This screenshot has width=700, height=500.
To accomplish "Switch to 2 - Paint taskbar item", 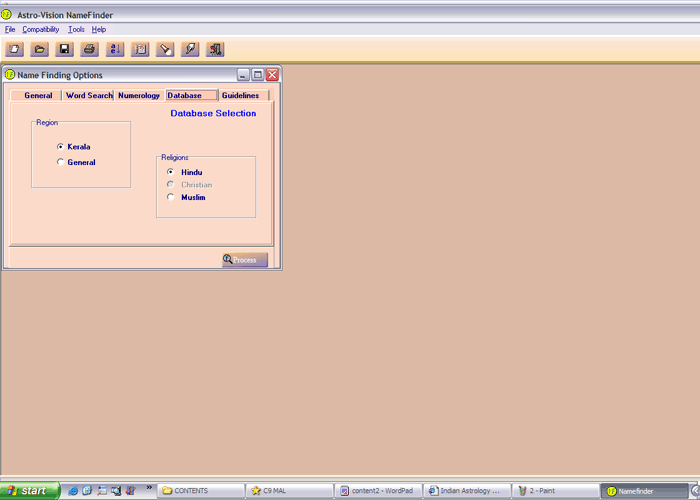I will coord(555,491).
